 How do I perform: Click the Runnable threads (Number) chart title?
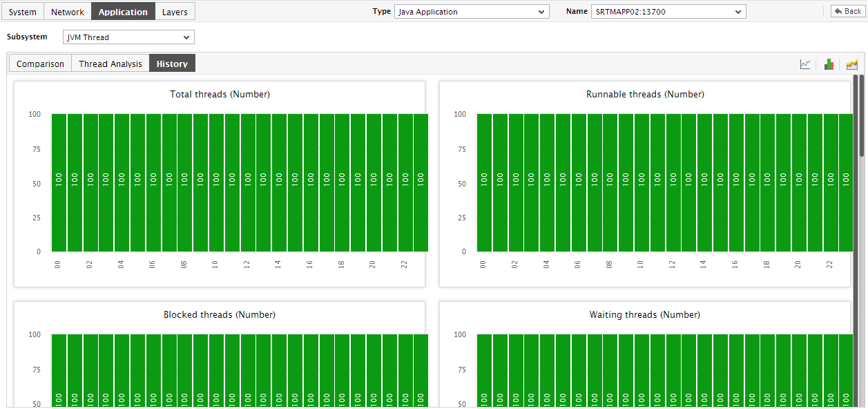click(x=645, y=94)
